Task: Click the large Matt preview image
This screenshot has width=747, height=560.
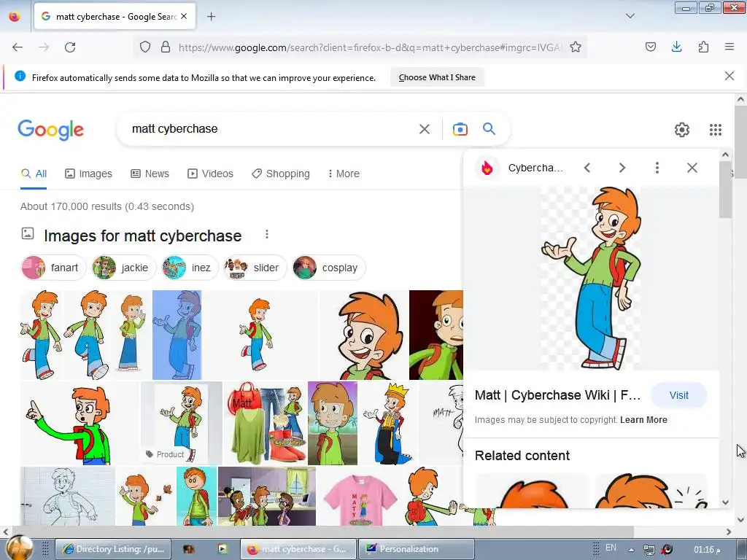Action: (x=591, y=278)
